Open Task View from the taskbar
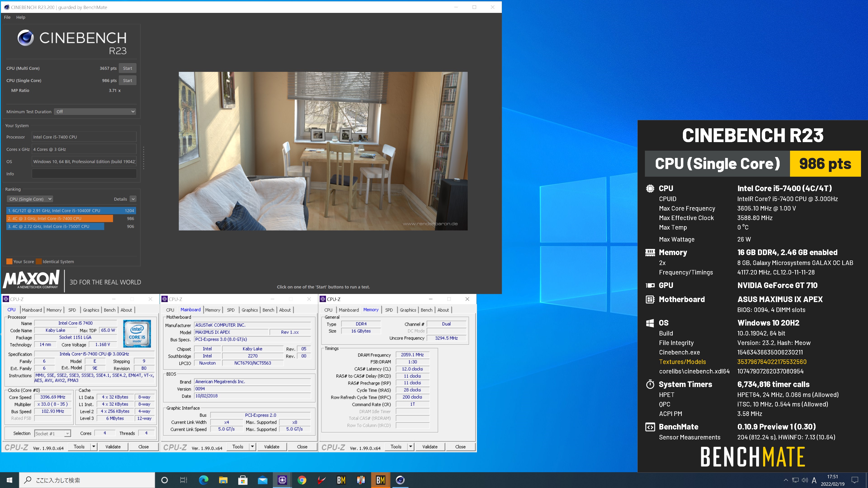 184,480
